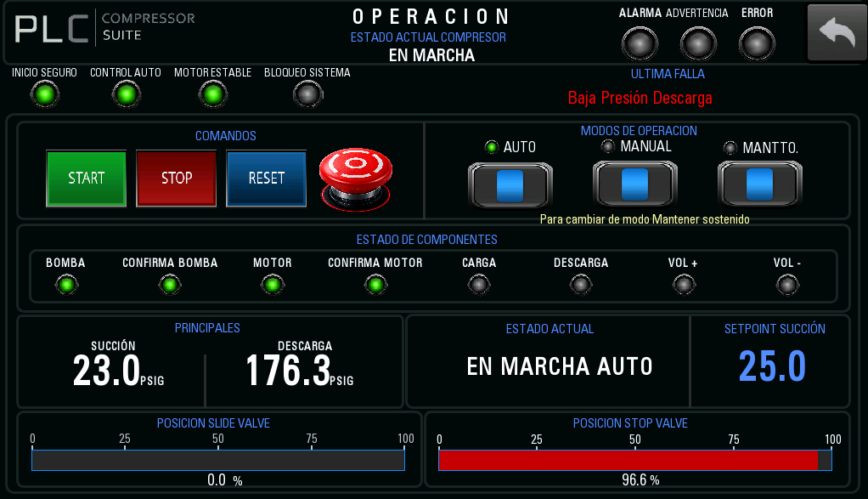Click the 23.0 PSIG suction reading

pos(118,370)
